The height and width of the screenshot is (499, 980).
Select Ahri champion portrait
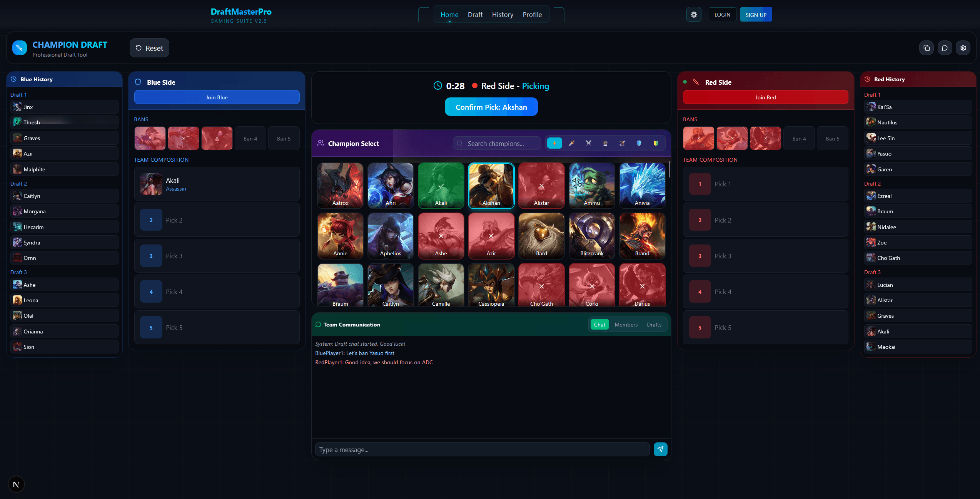tap(391, 186)
